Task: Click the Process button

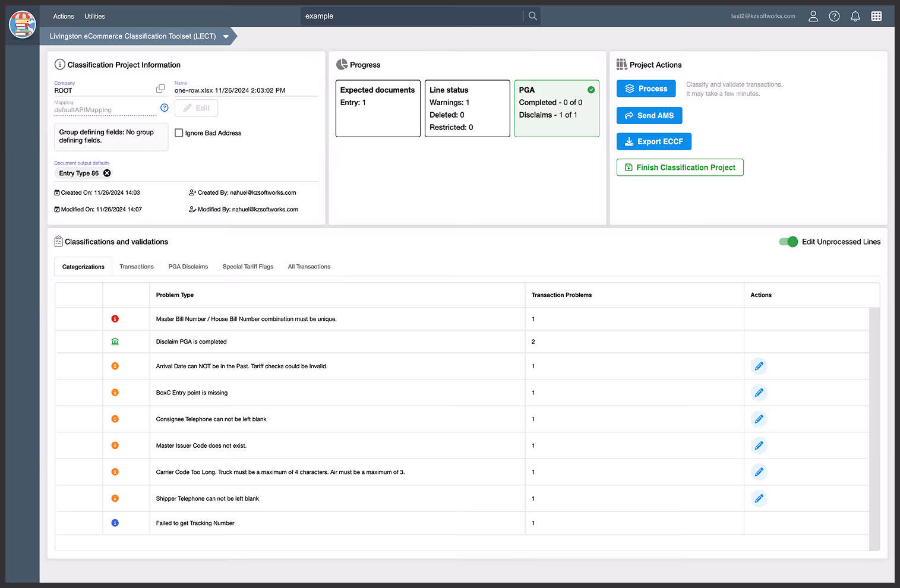Action: pyautogui.click(x=646, y=88)
